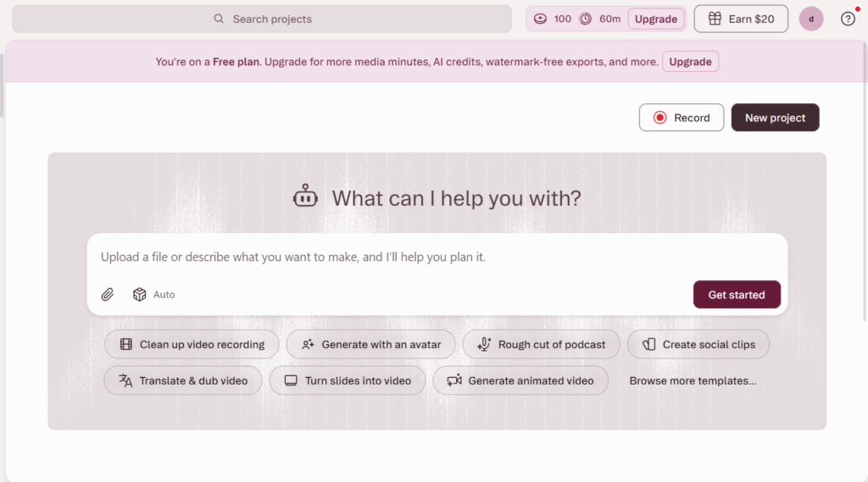Viewport: 868px width, 482px height.
Task: Click the robot assistant icon in heading
Action: coord(305,197)
